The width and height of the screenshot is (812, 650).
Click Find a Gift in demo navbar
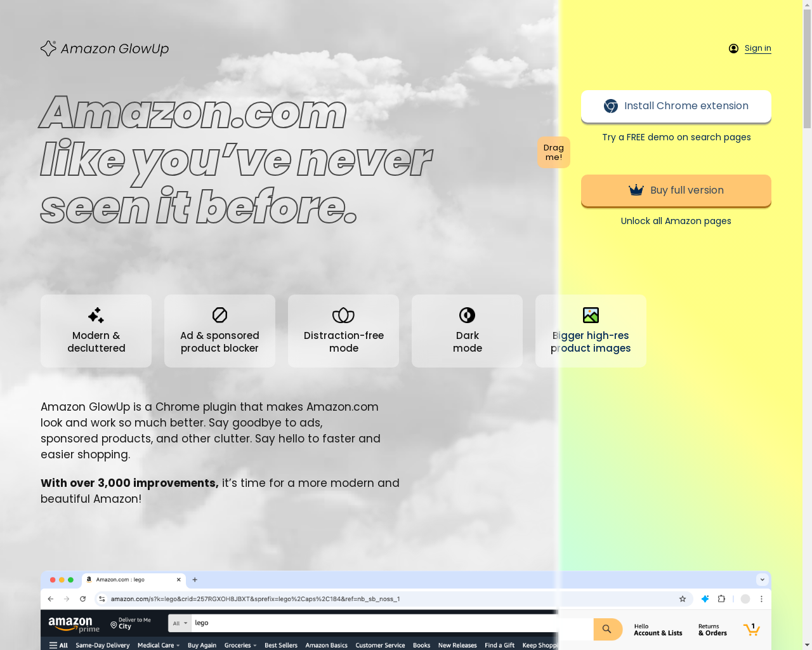[x=500, y=645]
